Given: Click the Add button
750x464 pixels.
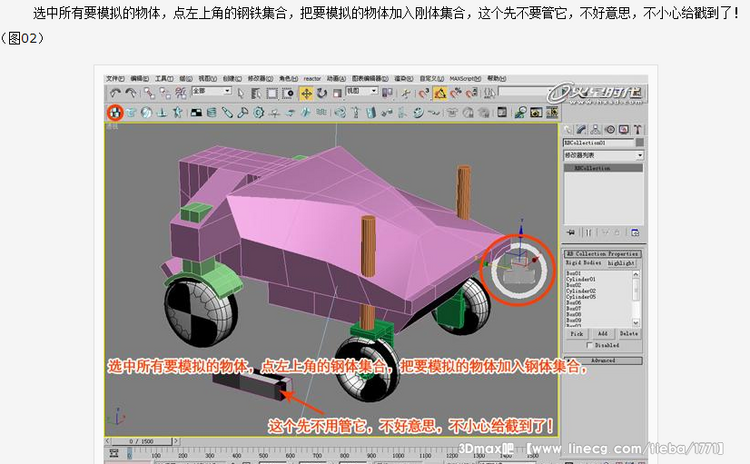Looking at the screenshot, I should pos(603,333).
